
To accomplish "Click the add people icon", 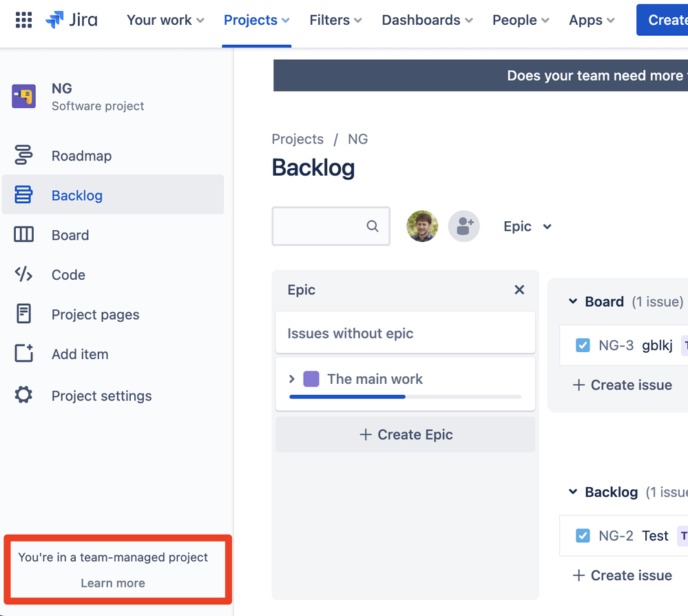I will click(463, 226).
